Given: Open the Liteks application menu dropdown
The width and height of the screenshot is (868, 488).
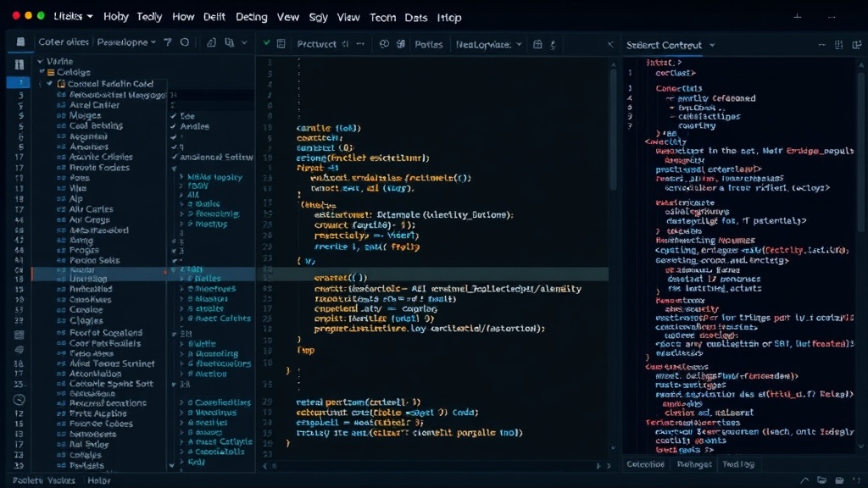Looking at the screenshot, I should click(x=73, y=17).
